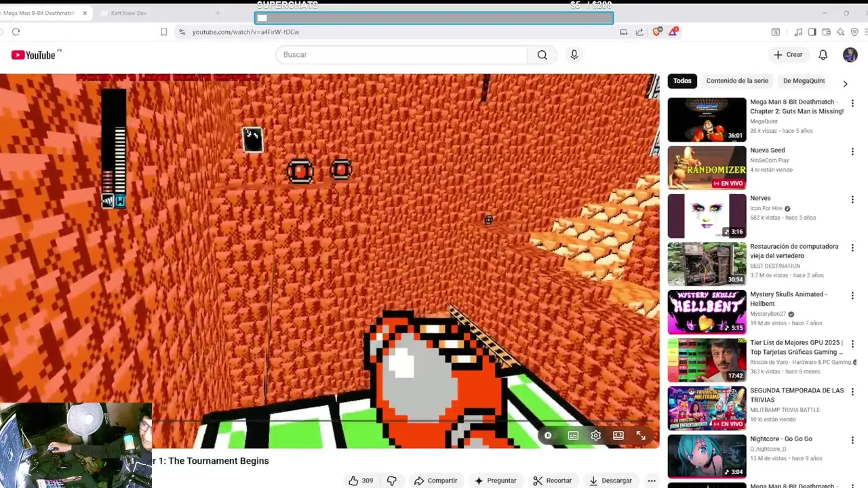The height and width of the screenshot is (488, 868).
Task: Open options menu for Mystery Skulls Hellbent
Action: [x=852, y=296]
